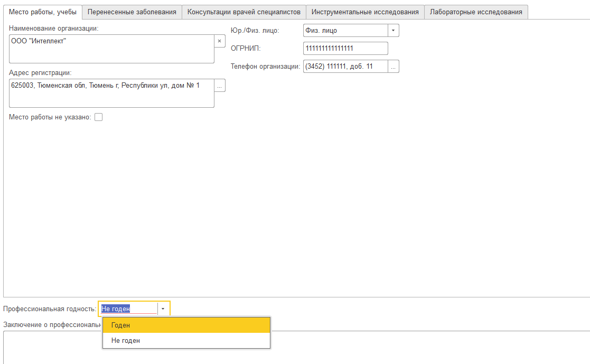Go to Инструментальные исследования tab
The height and width of the screenshot is (364, 590).
(x=365, y=12)
